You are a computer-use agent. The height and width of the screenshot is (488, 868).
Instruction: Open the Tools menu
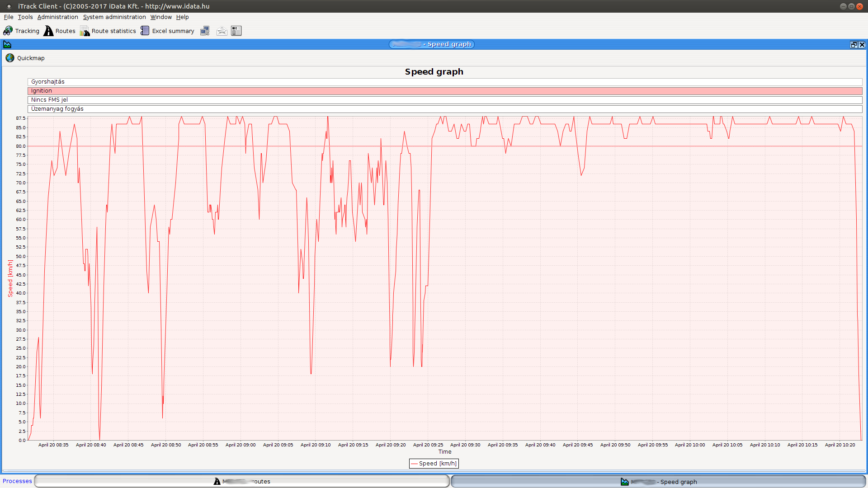click(x=25, y=17)
